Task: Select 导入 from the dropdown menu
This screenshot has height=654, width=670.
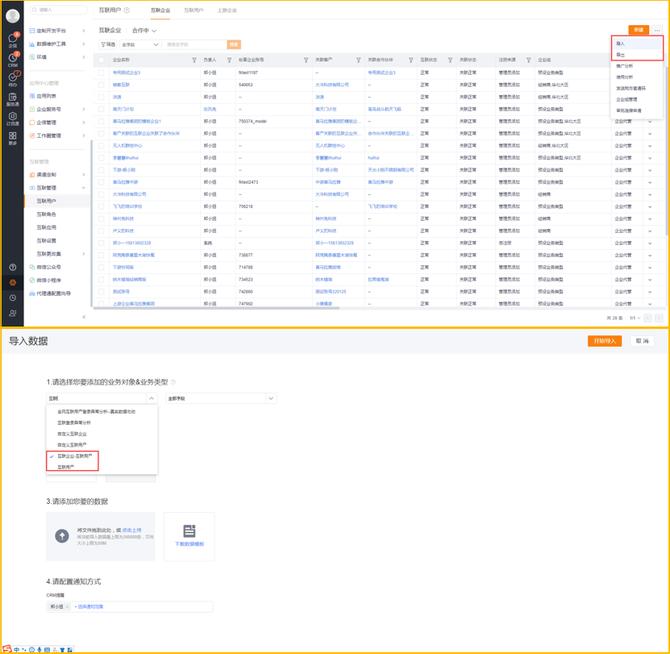Action: [622, 44]
